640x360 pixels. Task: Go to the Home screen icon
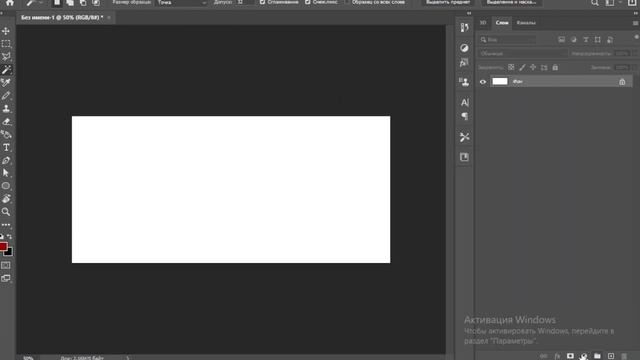coord(9,2)
